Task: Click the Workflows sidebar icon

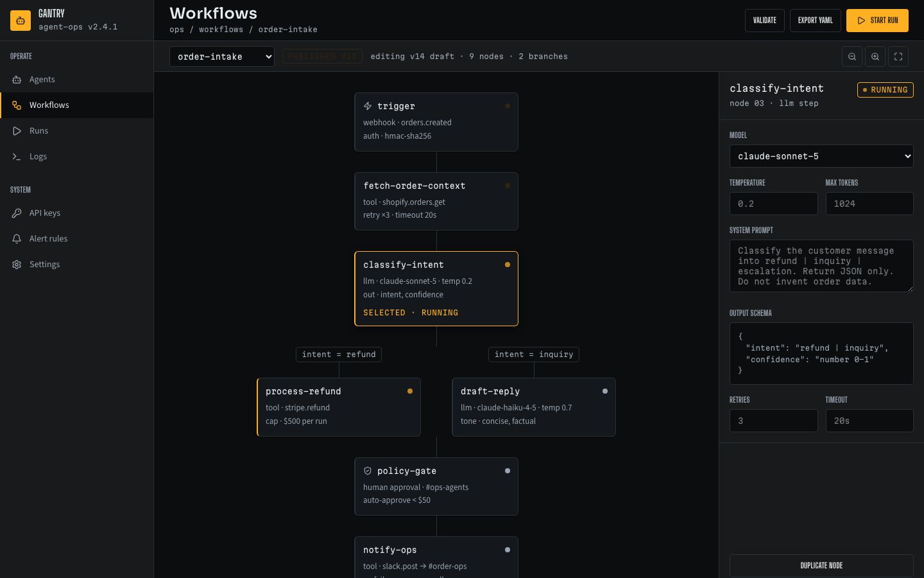Action: [17, 105]
